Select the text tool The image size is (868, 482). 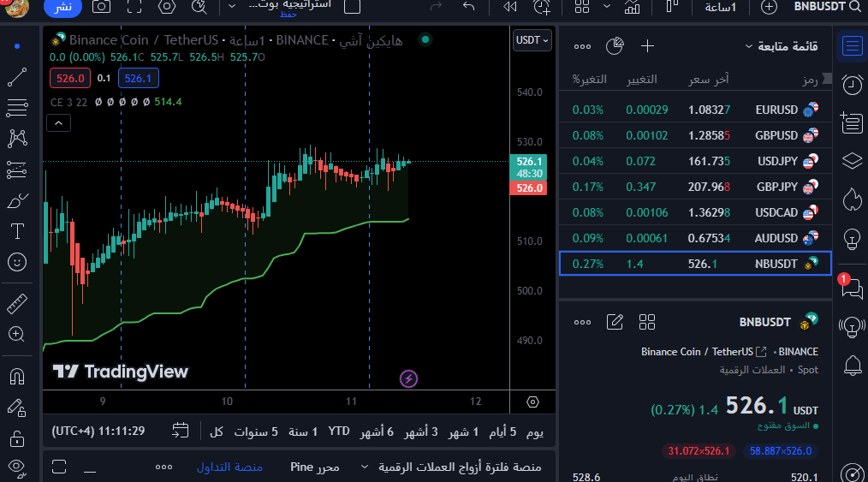pyautogui.click(x=17, y=231)
